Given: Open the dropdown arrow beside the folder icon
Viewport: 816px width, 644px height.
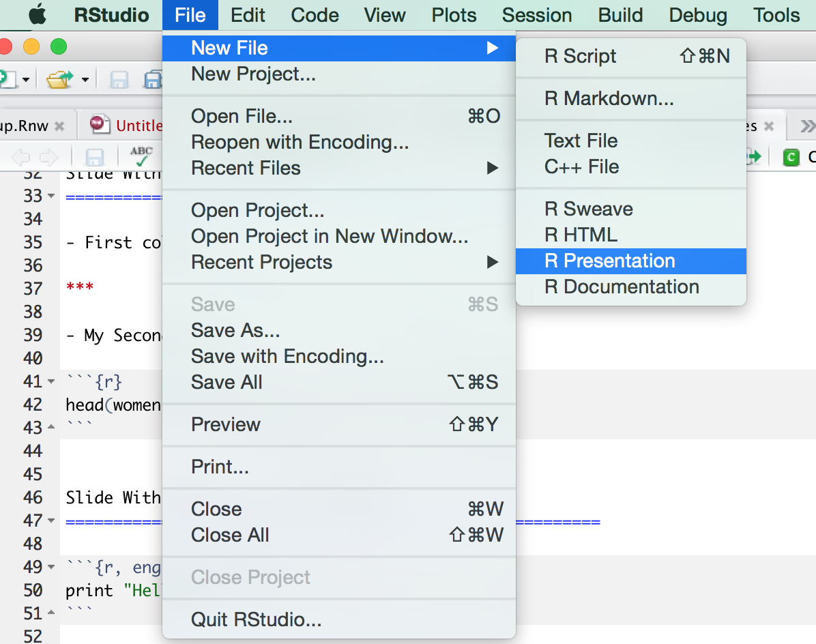Looking at the screenshot, I should coord(85,80).
